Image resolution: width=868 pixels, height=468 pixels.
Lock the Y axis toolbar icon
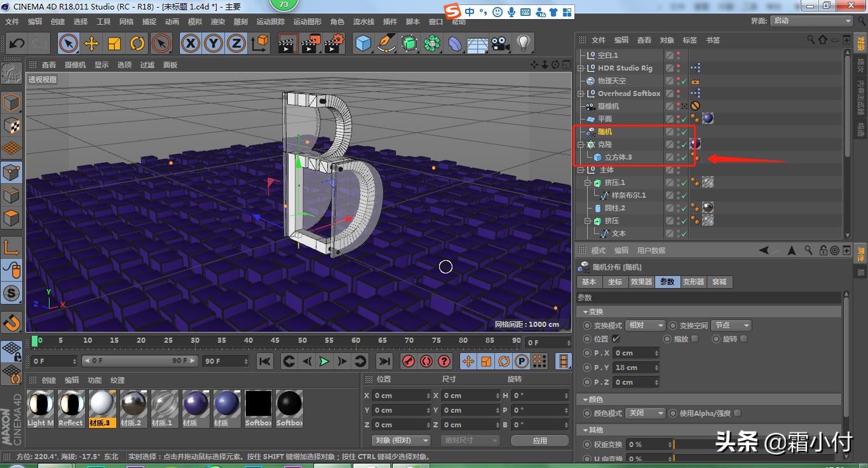[x=212, y=43]
